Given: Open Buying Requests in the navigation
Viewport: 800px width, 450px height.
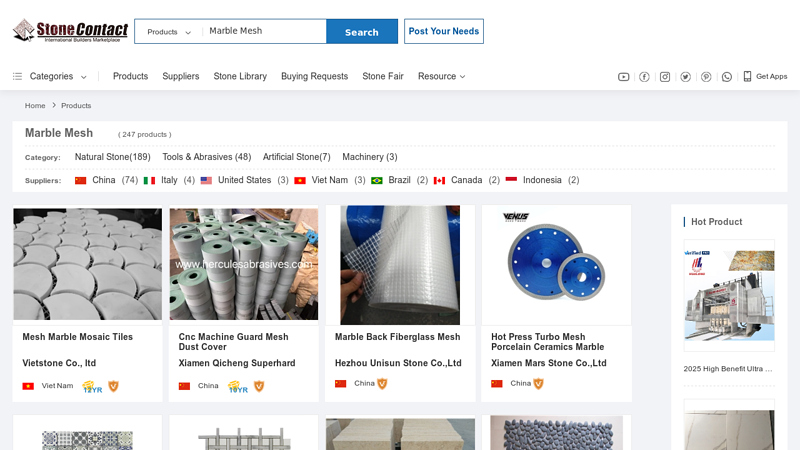Looking at the screenshot, I should (314, 76).
